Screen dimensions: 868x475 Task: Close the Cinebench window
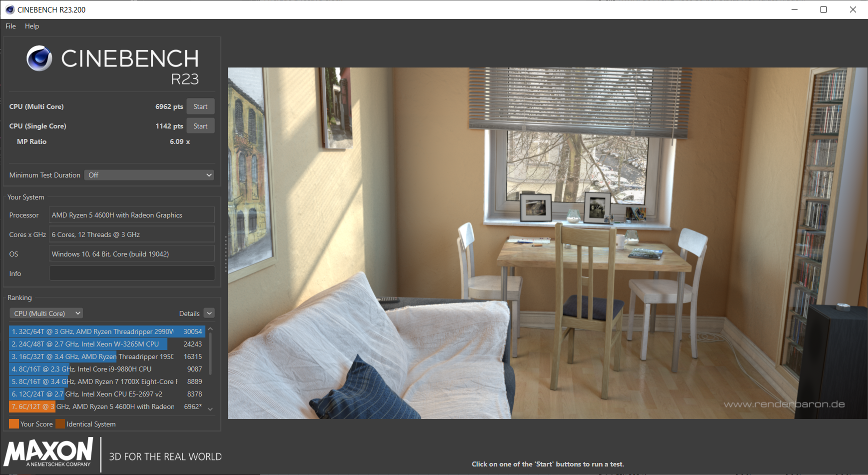[x=853, y=9]
